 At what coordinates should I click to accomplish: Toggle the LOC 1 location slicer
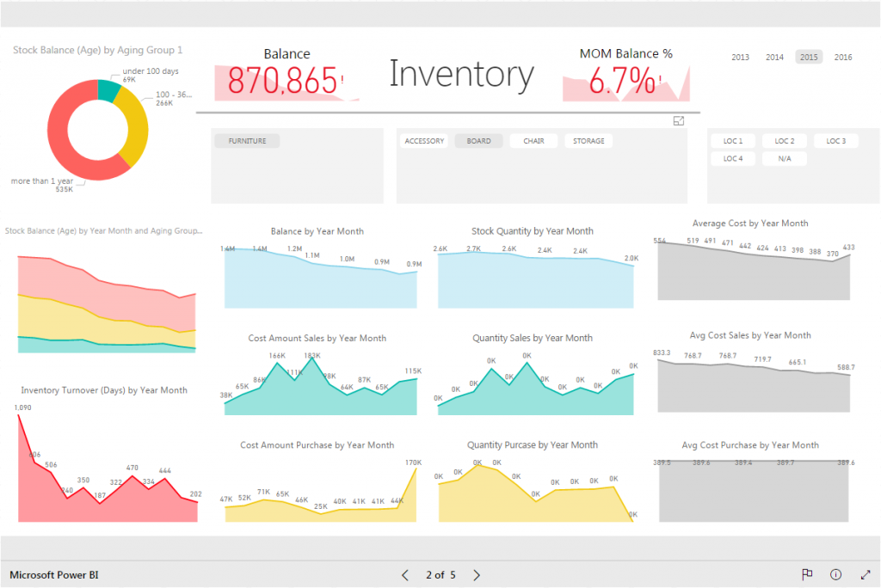733,141
